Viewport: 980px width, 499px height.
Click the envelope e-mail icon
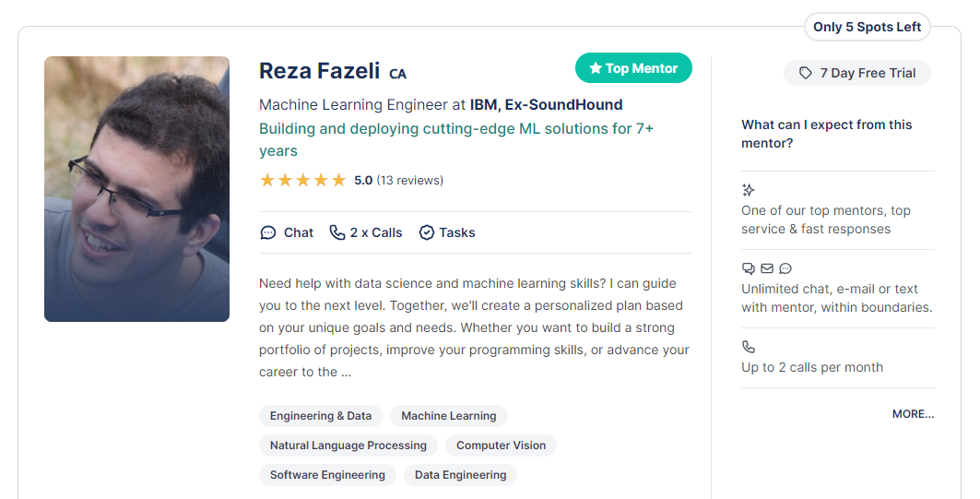767,268
